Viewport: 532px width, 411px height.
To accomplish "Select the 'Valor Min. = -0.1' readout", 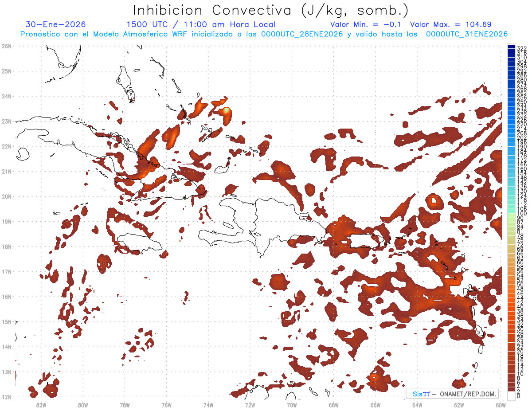I will click(367, 24).
